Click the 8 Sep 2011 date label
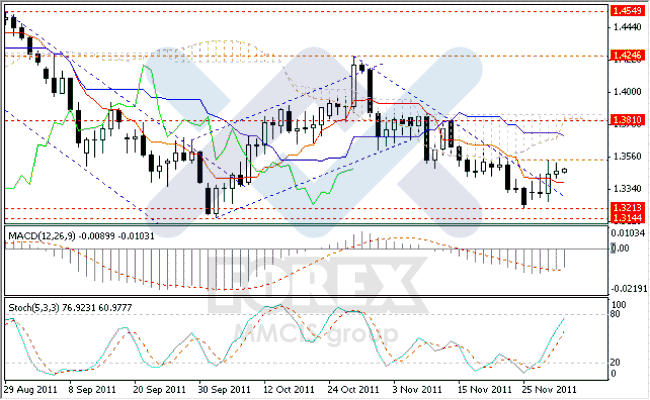 click(x=92, y=390)
